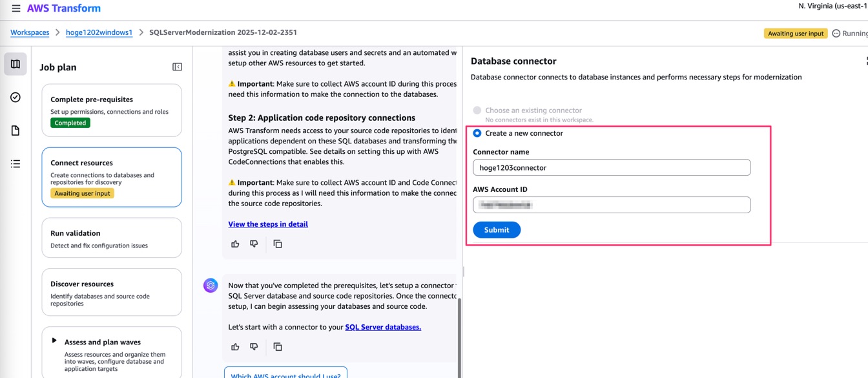Viewport: 868px width, 378px height.
Task: Click the Submit button
Action: [496, 230]
